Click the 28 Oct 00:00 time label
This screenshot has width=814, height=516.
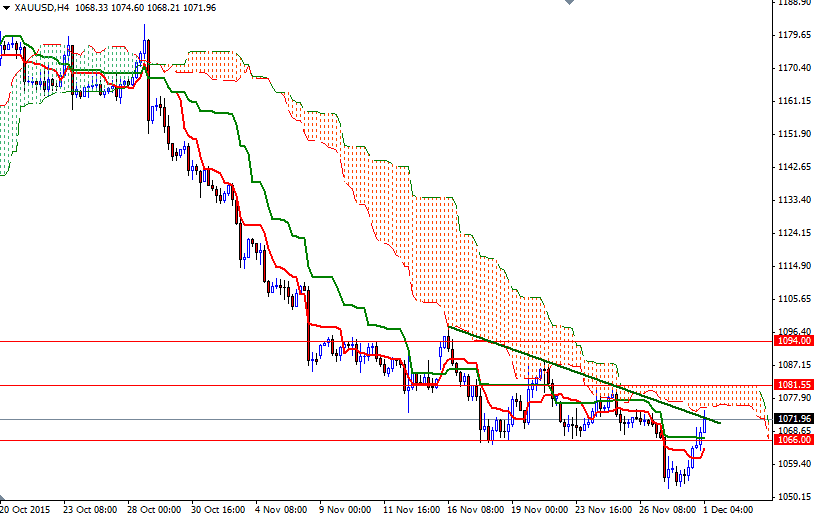[x=154, y=510]
